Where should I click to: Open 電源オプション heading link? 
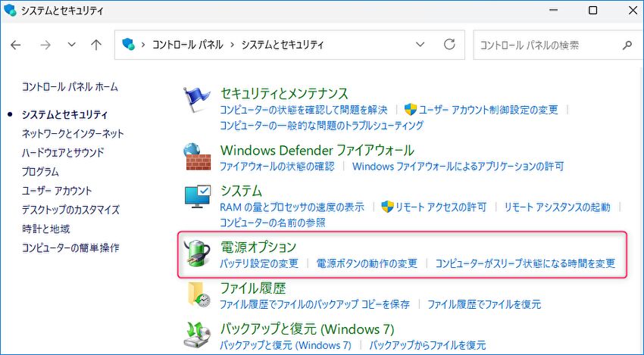click(x=258, y=247)
